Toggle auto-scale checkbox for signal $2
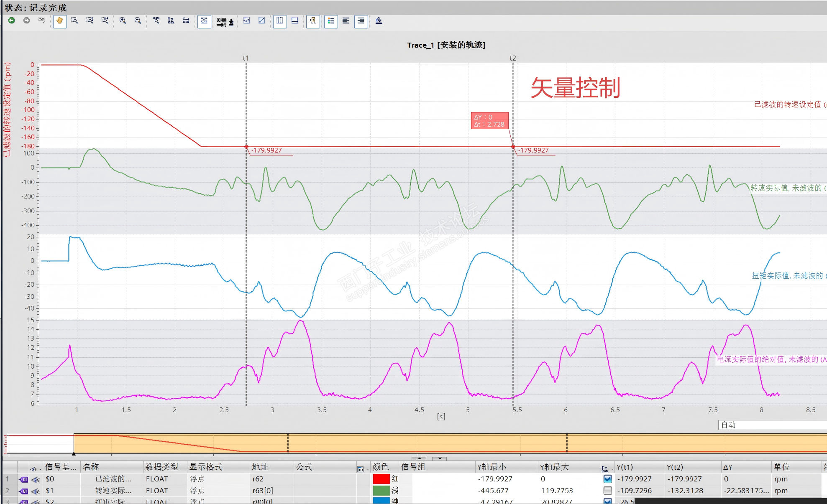Screen dimensions: 827x504 (x=608, y=501)
